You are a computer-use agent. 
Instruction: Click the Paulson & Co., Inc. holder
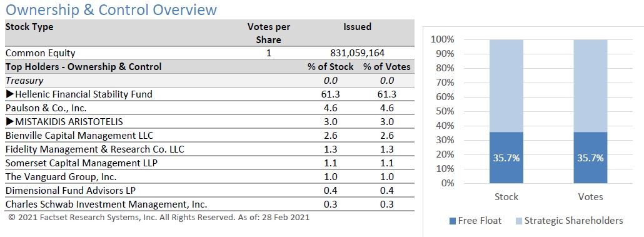tap(46, 108)
